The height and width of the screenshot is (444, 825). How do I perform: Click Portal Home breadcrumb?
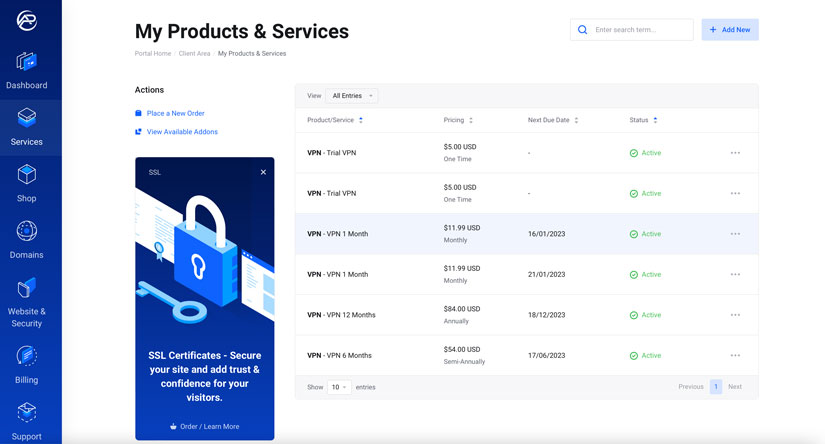tap(152, 54)
